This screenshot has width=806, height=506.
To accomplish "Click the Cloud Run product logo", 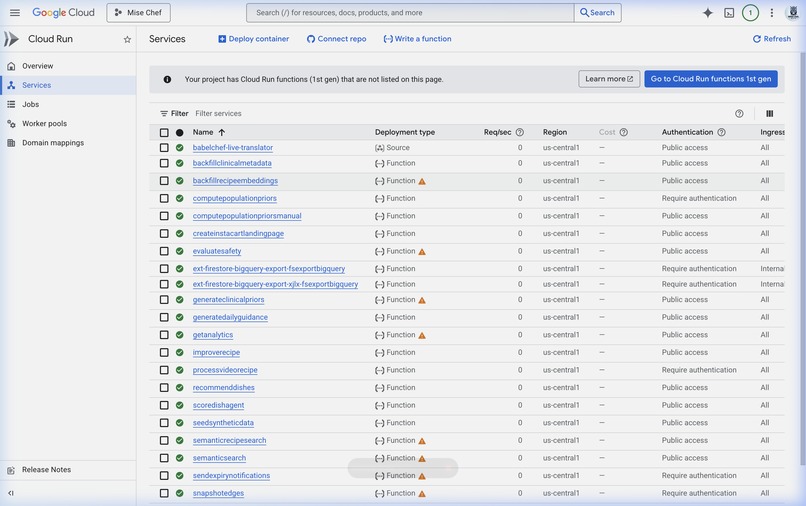I will (x=11, y=39).
